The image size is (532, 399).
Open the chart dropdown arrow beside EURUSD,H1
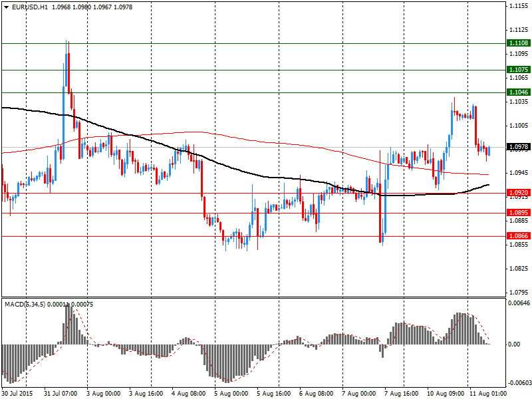tap(7, 7)
